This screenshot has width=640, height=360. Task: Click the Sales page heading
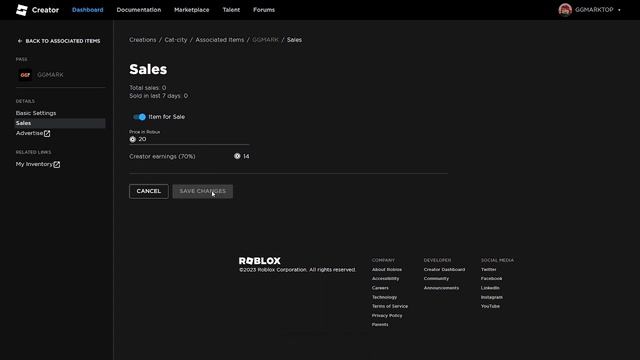click(148, 69)
